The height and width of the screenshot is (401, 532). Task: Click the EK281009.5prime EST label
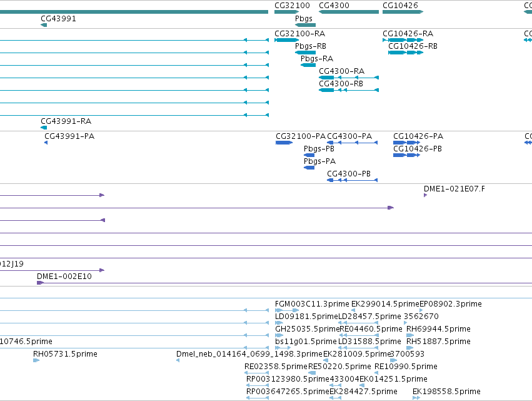point(357,354)
